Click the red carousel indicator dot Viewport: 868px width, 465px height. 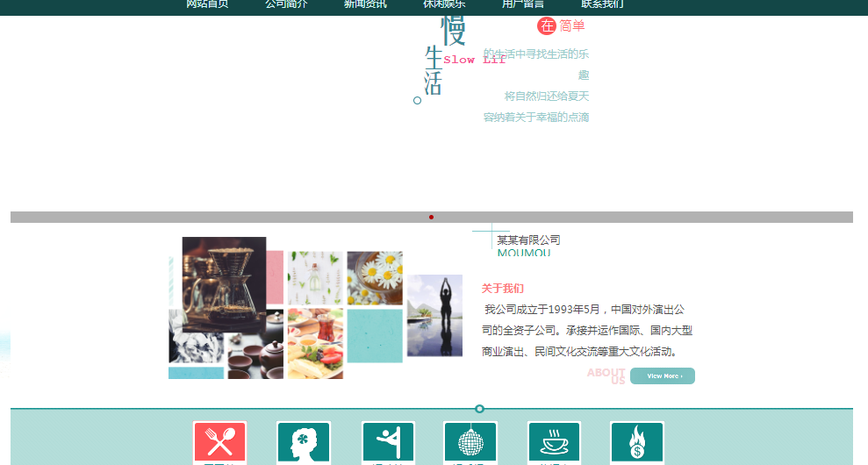(x=431, y=217)
